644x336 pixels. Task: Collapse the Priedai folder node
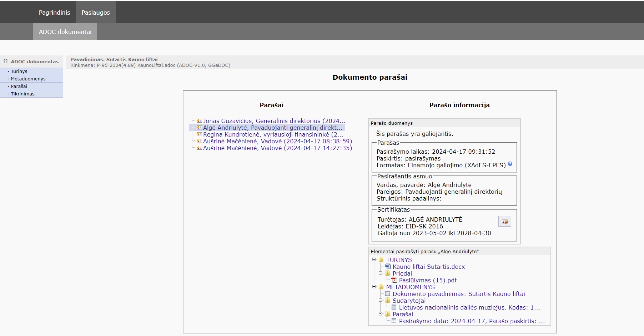[381, 273]
